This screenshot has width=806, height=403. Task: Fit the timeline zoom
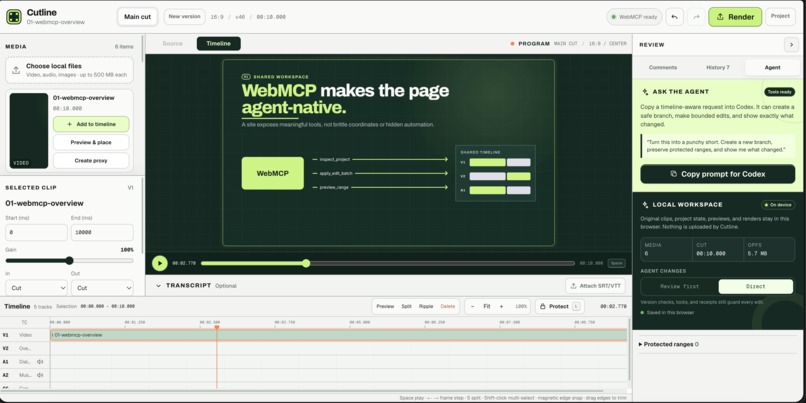[x=487, y=306]
